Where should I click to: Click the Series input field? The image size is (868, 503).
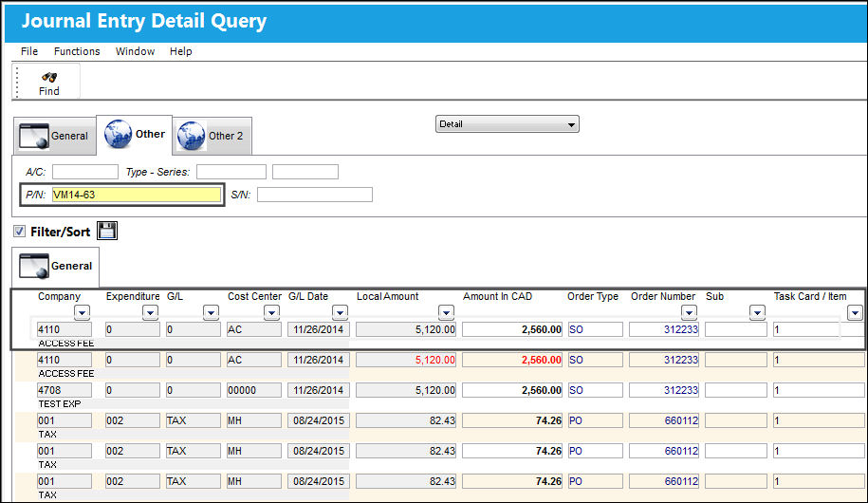[x=305, y=172]
